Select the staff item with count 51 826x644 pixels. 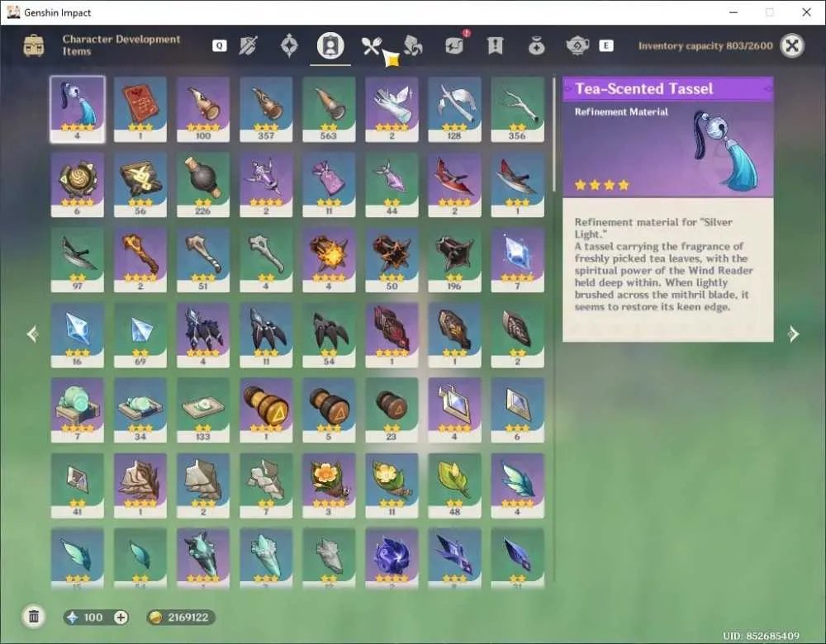tap(203, 260)
